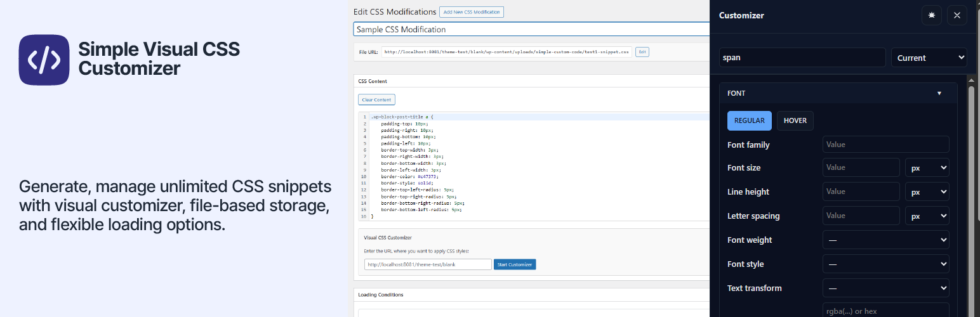The height and width of the screenshot is (317, 980).
Task: Click Add New CSS Modification button
Action: tap(472, 12)
